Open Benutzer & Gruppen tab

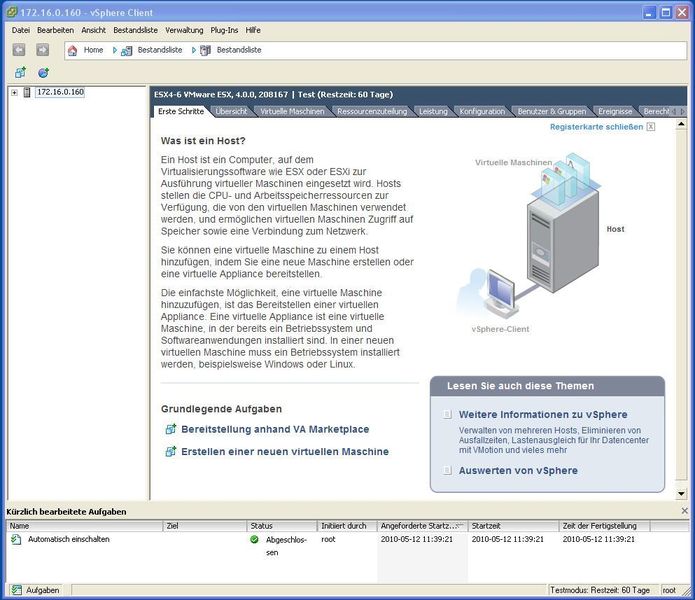pos(552,111)
